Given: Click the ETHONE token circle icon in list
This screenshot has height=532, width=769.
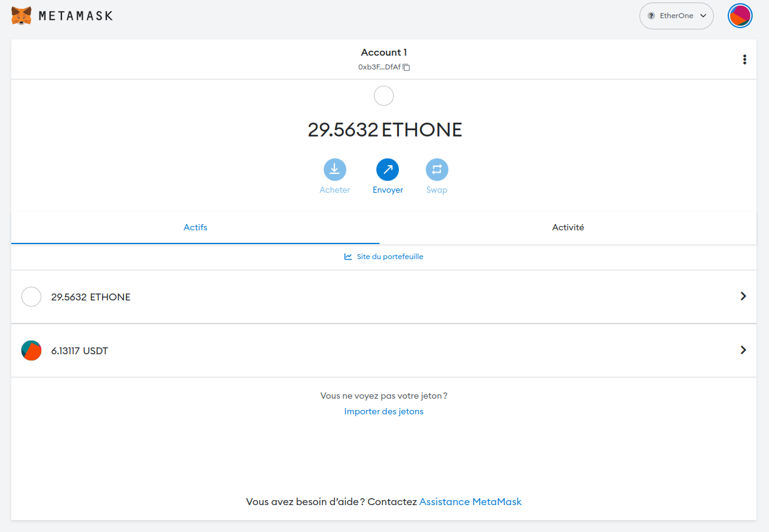Looking at the screenshot, I should 31,297.
